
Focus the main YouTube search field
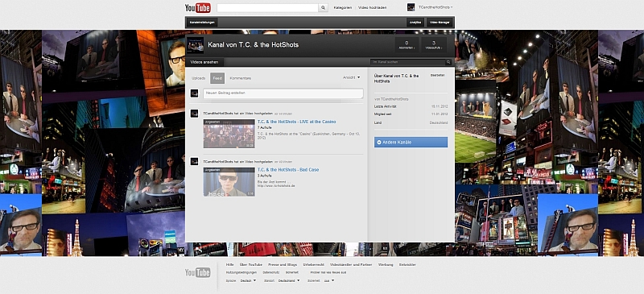[267, 8]
